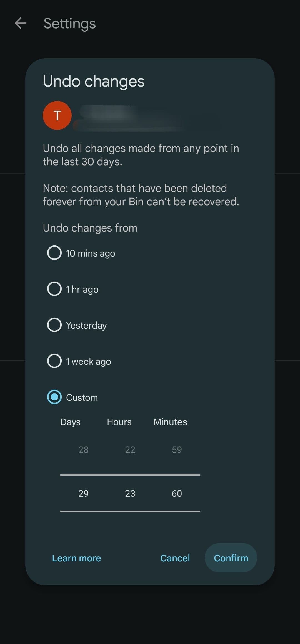Tap selected Days value 29
The width and height of the screenshot is (300, 644).
tap(83, 493)
